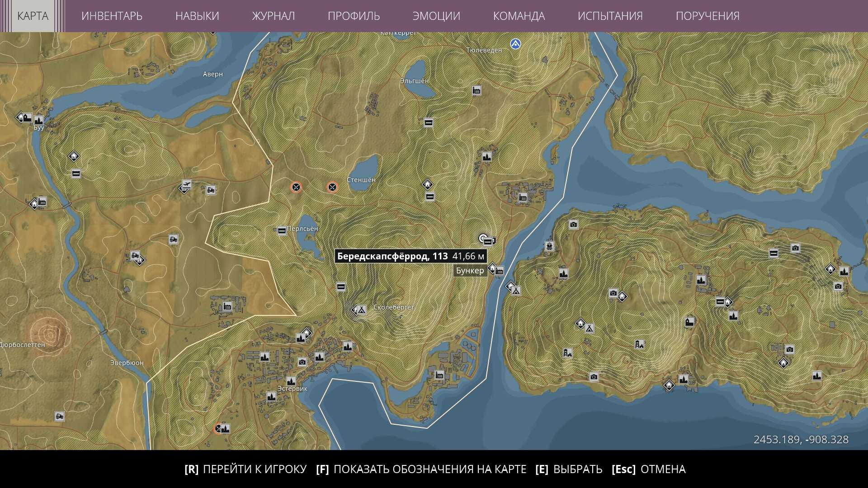868x488 pixels.
Task: Select the bunker icon beside Перлсьён lake
Action: 282,231
